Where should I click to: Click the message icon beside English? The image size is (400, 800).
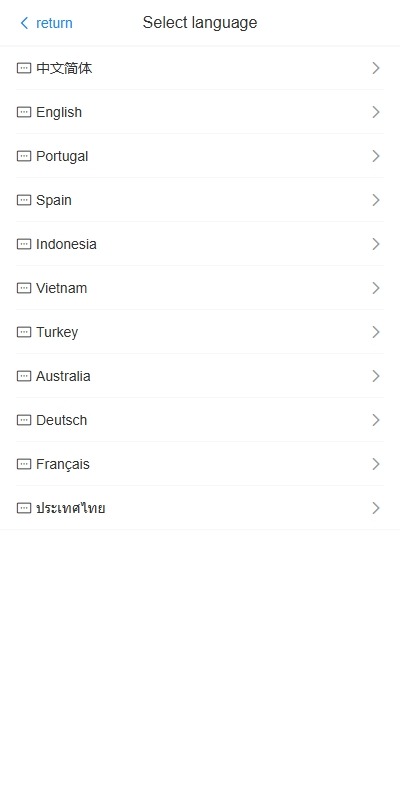[24, 112]
